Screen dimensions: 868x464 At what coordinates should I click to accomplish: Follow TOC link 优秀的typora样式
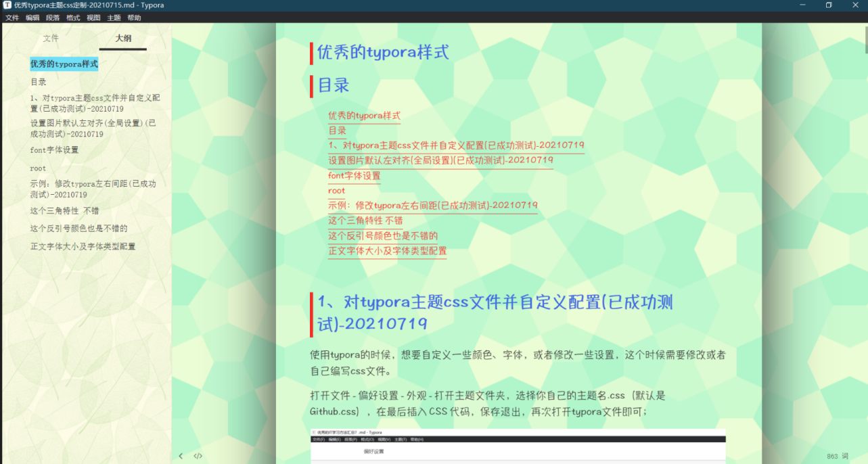coord(364,116)
